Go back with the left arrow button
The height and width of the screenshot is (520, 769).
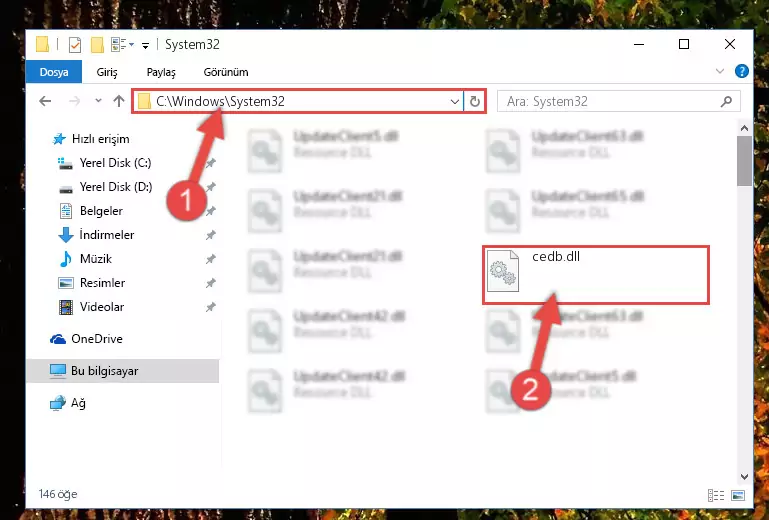[x=45, y=101]
